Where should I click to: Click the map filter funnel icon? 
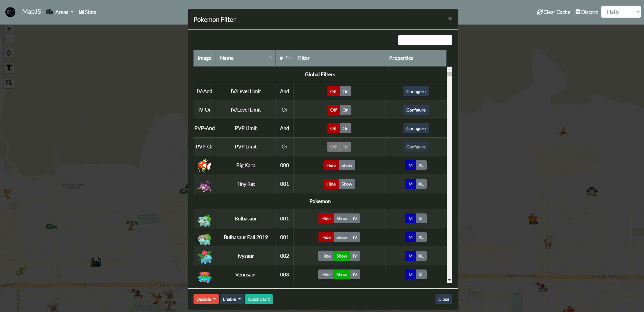(x=9, y=68)
